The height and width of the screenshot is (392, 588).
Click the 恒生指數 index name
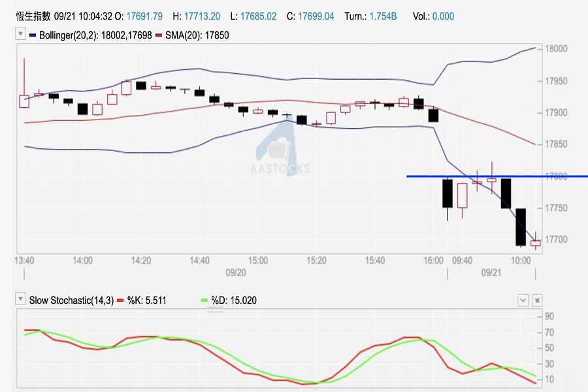coord(33,16)
